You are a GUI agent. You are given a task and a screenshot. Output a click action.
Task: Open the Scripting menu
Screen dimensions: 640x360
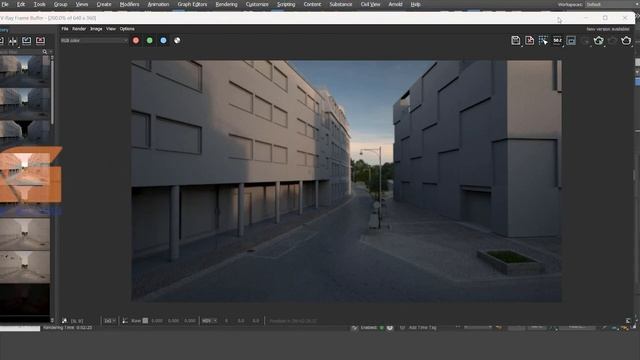coord(286,4)
